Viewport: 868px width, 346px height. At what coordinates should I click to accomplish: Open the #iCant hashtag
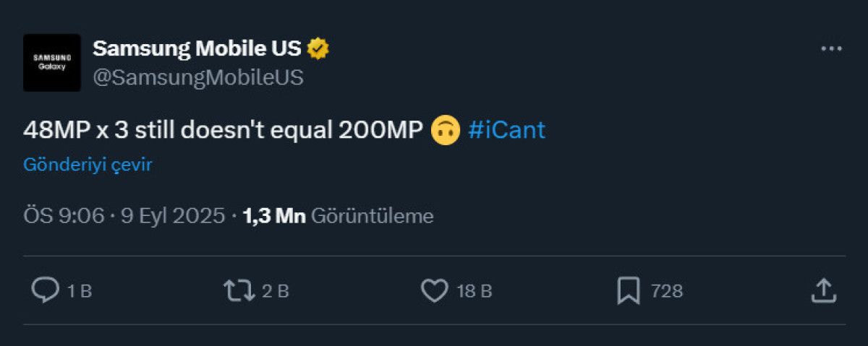(506, 130)
